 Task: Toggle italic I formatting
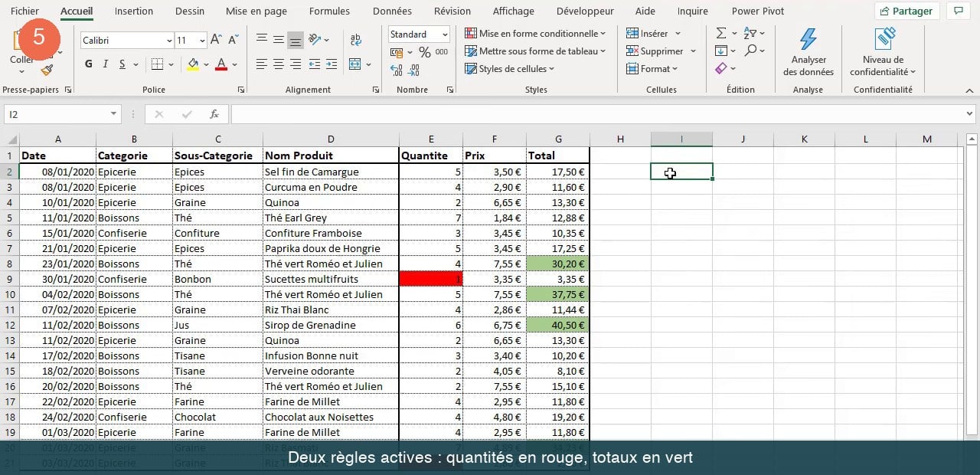[106, 64]
